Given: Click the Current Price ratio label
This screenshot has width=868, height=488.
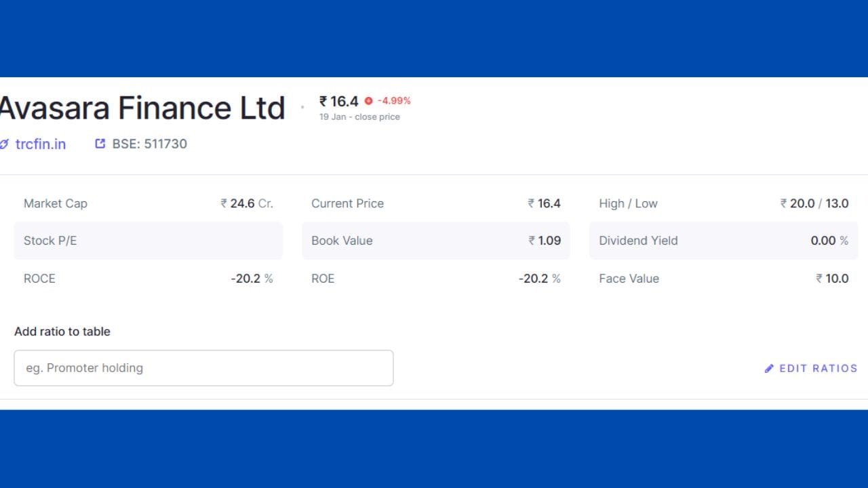Looking at the screenshot, I should pyautogui.click(x=347, y=203).
